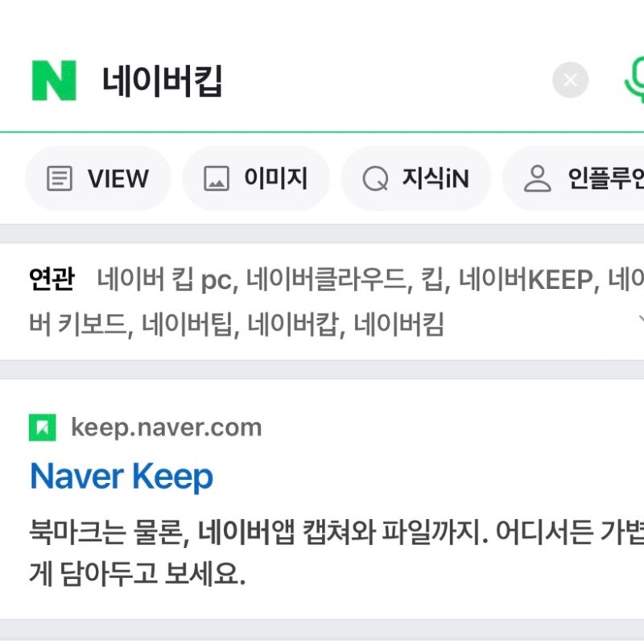The image size is (644, 644).
Task: Select the document icon on VIEW tab
Action: click(60, 178)
